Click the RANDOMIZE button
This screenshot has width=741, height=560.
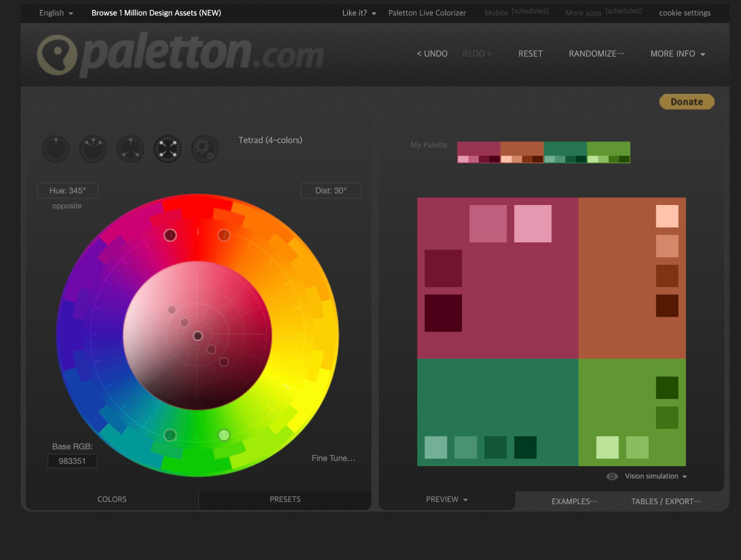tap(596, 54)
